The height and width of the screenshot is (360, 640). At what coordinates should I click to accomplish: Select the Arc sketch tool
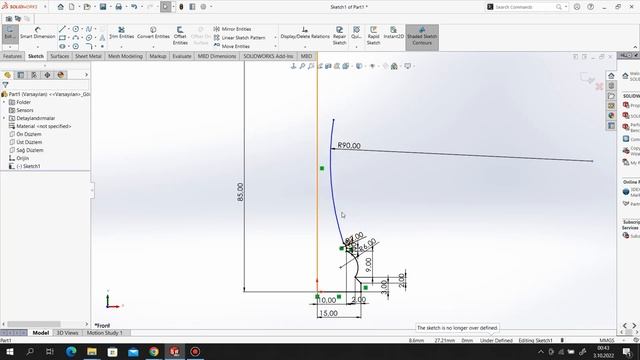point(76,38)
